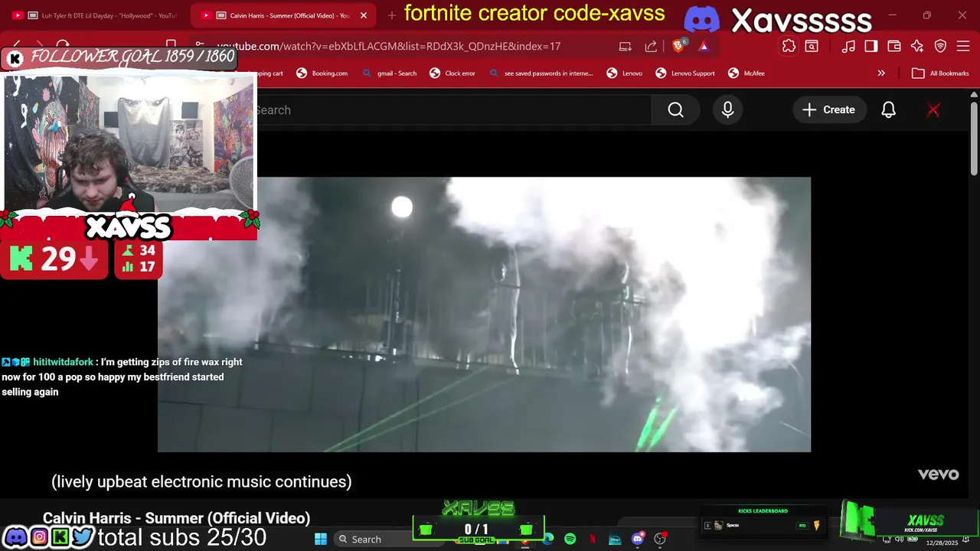Open the music note playlist icon

848,46
